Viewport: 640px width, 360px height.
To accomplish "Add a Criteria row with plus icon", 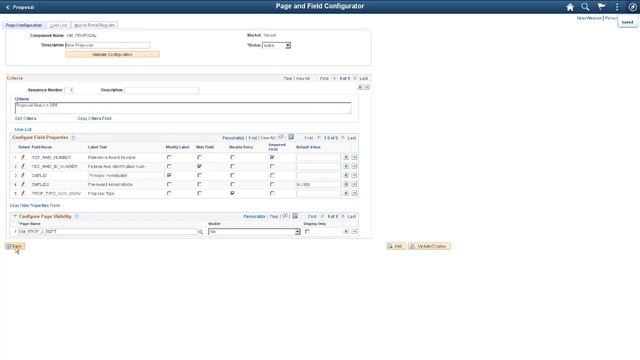I will pos(360,87).
